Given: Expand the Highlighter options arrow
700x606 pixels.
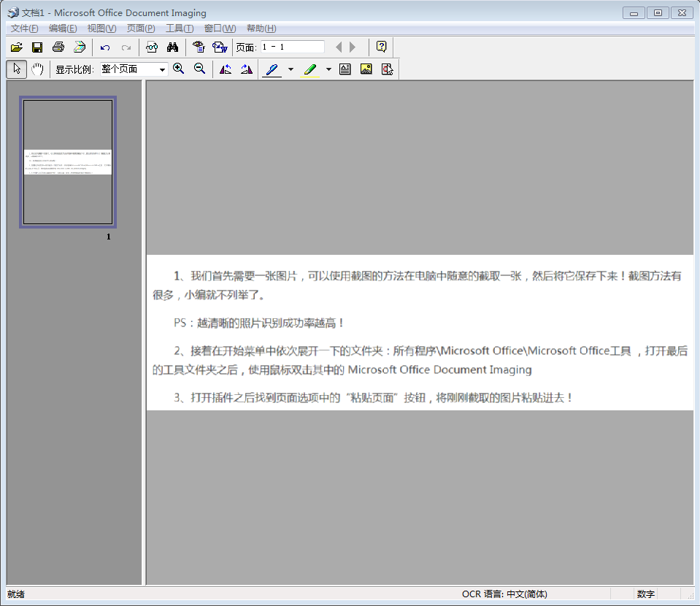Looking at the screenshot, I should click(328, 69).
